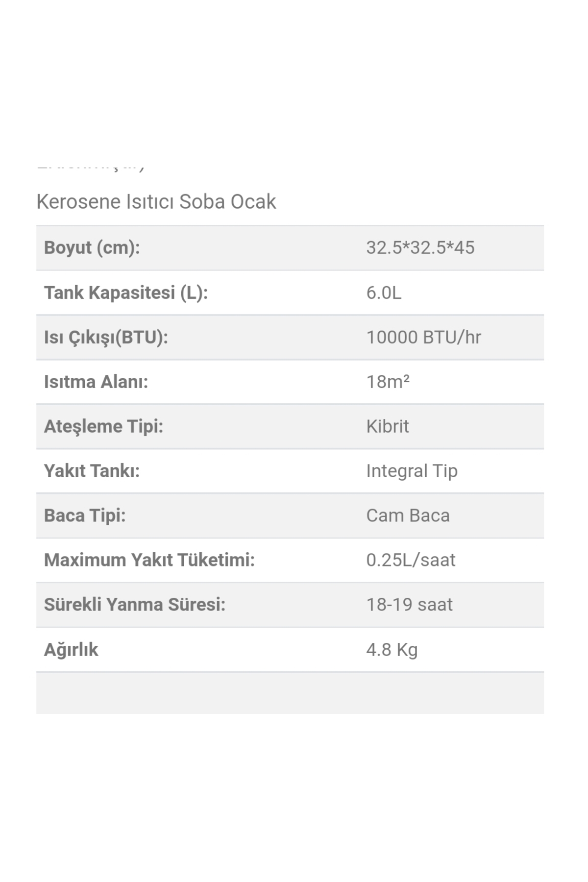Click the 10000 BTU/hr value
The width and height of the screenshot is (588, 882).
click(x=423, y=337)
